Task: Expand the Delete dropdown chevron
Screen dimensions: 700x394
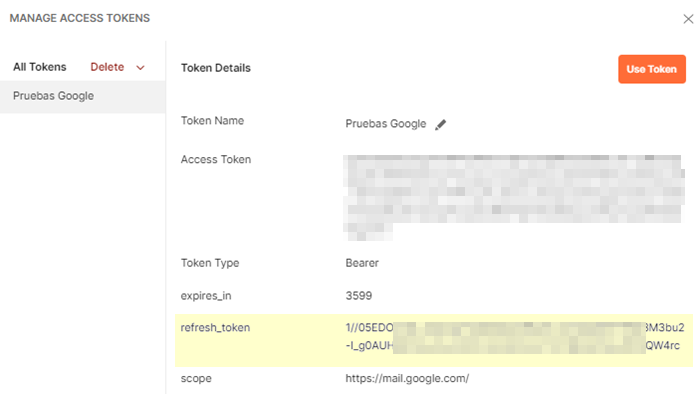Action: click(x=140, y=68)
